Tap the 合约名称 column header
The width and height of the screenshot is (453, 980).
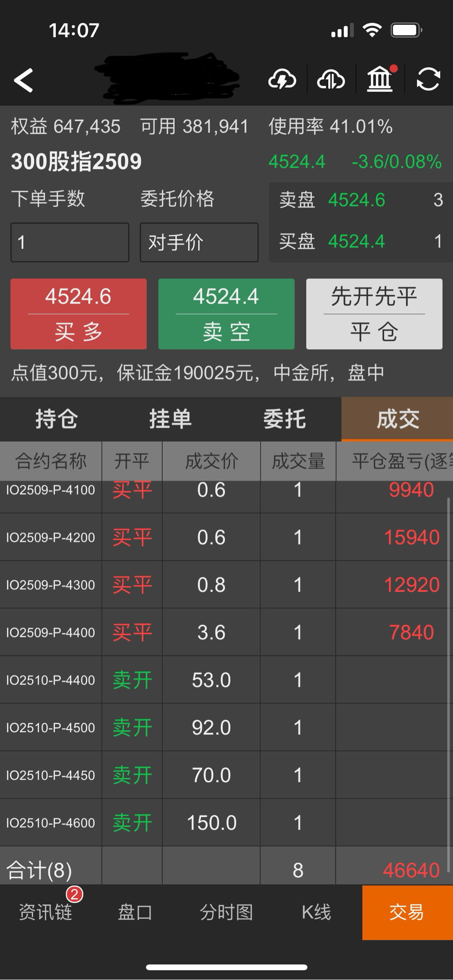[51, 461]
